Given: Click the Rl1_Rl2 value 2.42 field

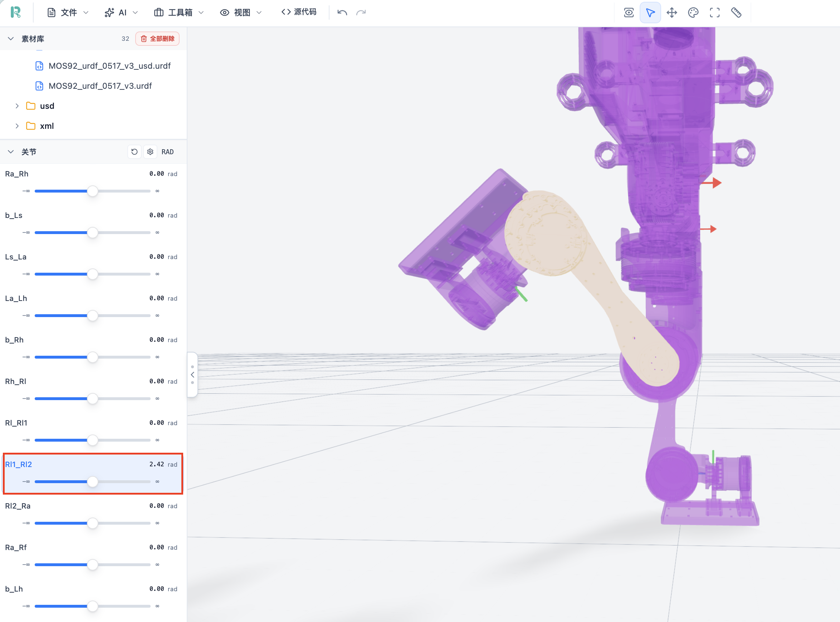Looking at the screenshot, I should (x=157, y=464).
